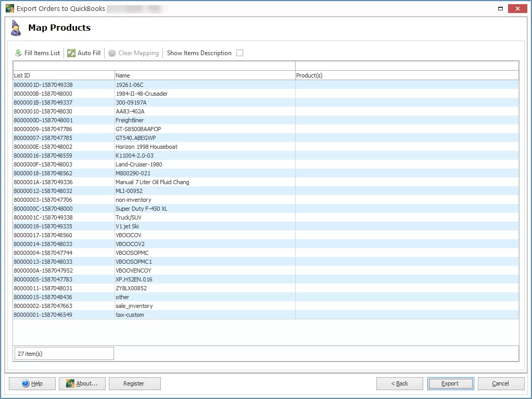Click the icon on the About button
Image resolution: width=532 pixels, height=399 pixels.
(70, 383)
